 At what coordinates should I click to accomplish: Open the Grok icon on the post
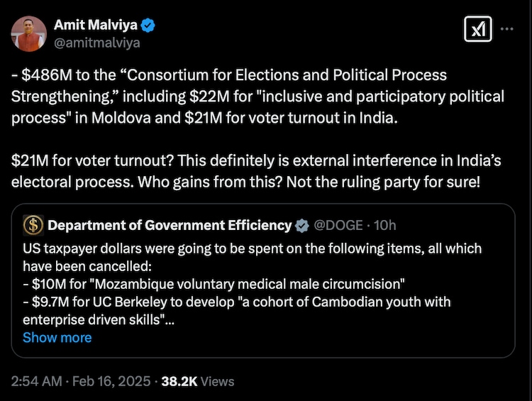[x=477, y=29]
